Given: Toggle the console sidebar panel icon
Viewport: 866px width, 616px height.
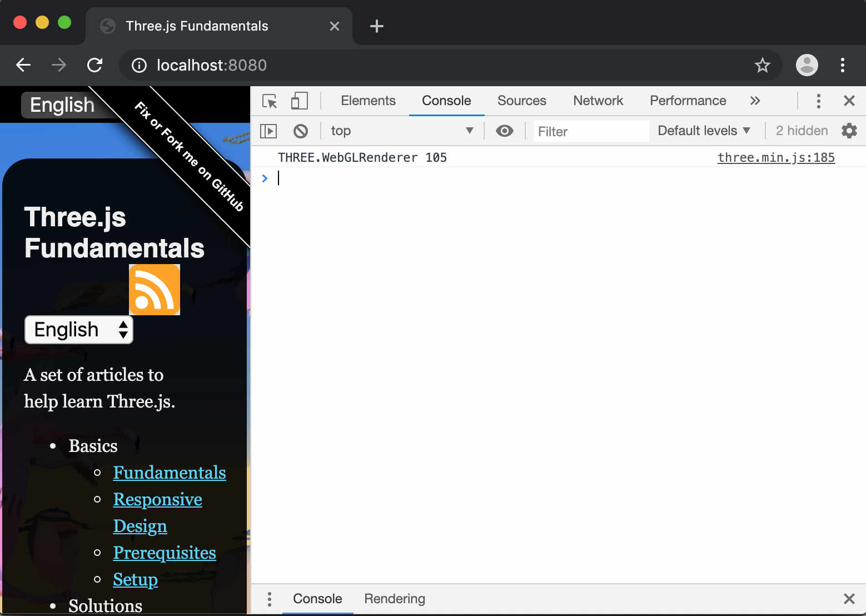Looking at the screenshot, I should [268, 131].
